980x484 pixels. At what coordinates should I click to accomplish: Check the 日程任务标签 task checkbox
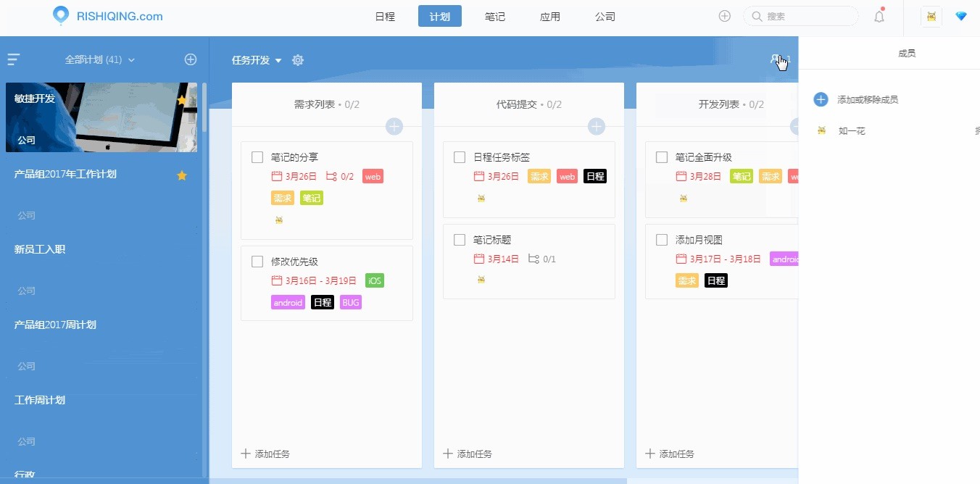click(x=460, y=157)
